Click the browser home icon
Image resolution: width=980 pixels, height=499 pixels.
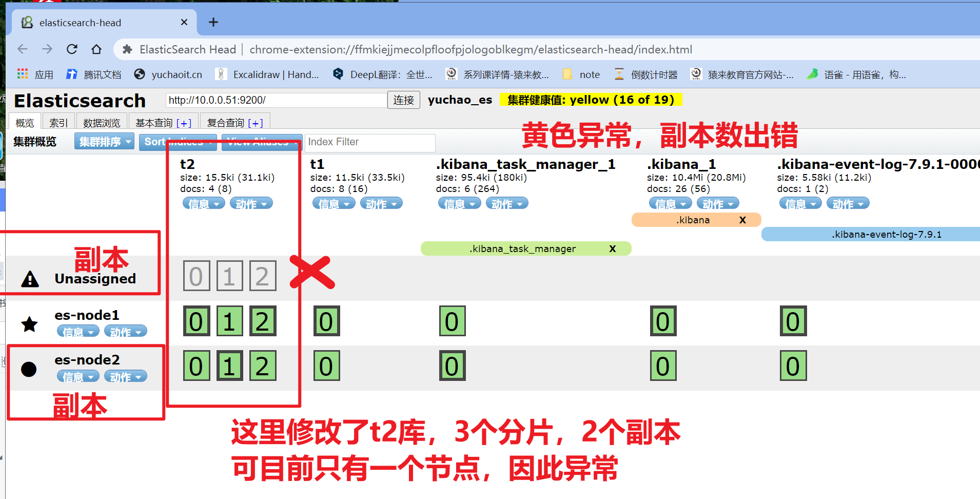[x=96, y=49]
